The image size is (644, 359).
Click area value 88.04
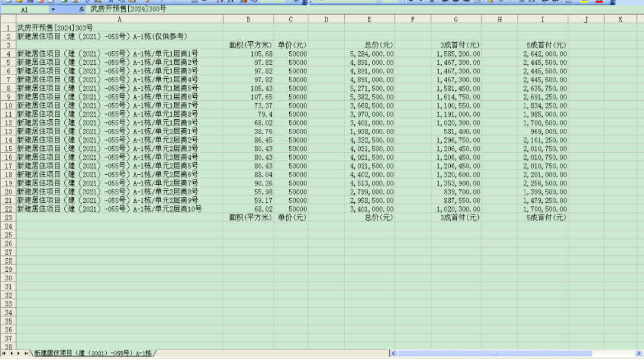(249, 175)
